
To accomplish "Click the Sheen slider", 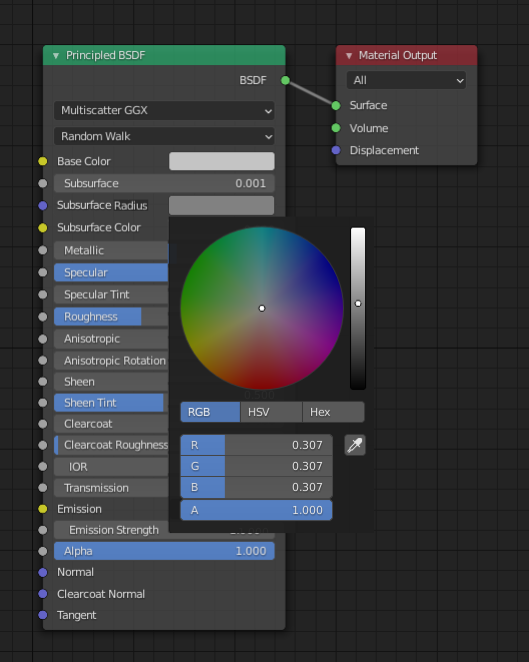I will pyautogui.click(x=111, y=382).
